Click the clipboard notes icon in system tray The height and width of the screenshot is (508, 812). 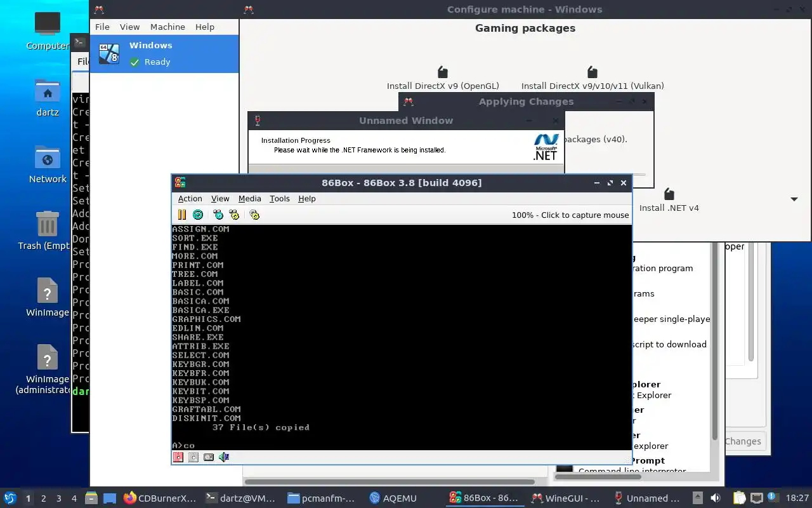(740, 498)
